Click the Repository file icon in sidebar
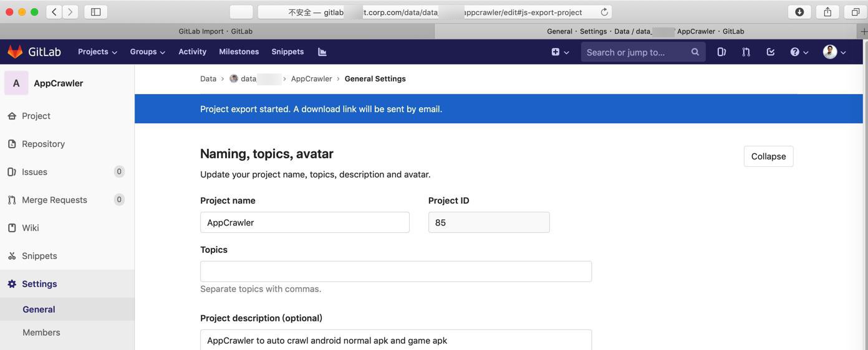The height and width of the screenshot is (350, 868). pos(12,144)
